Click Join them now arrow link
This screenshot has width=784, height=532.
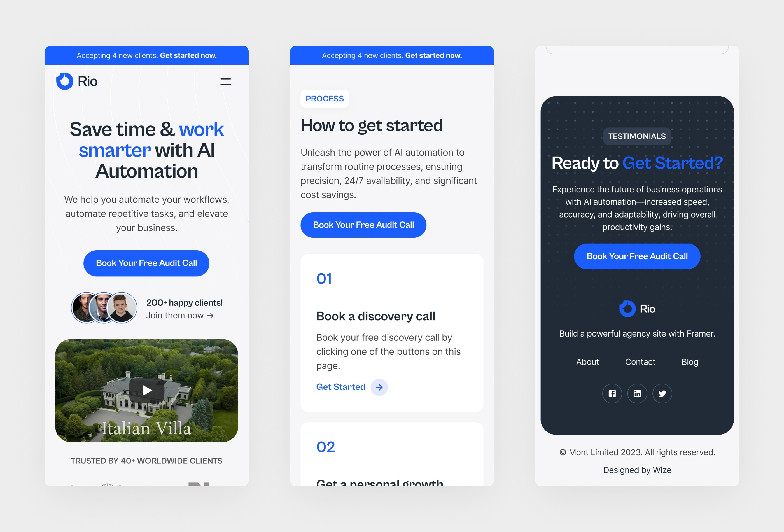tap(180, 315)
